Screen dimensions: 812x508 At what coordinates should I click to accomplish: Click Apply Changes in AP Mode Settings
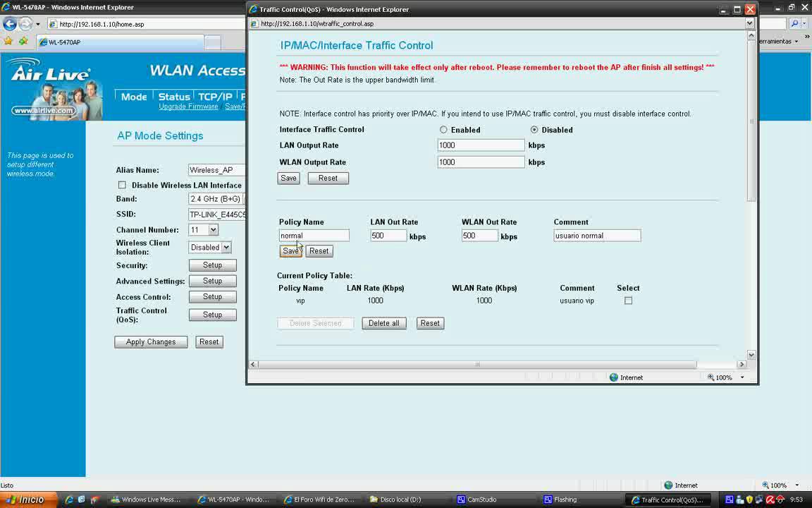coord(151,342)
